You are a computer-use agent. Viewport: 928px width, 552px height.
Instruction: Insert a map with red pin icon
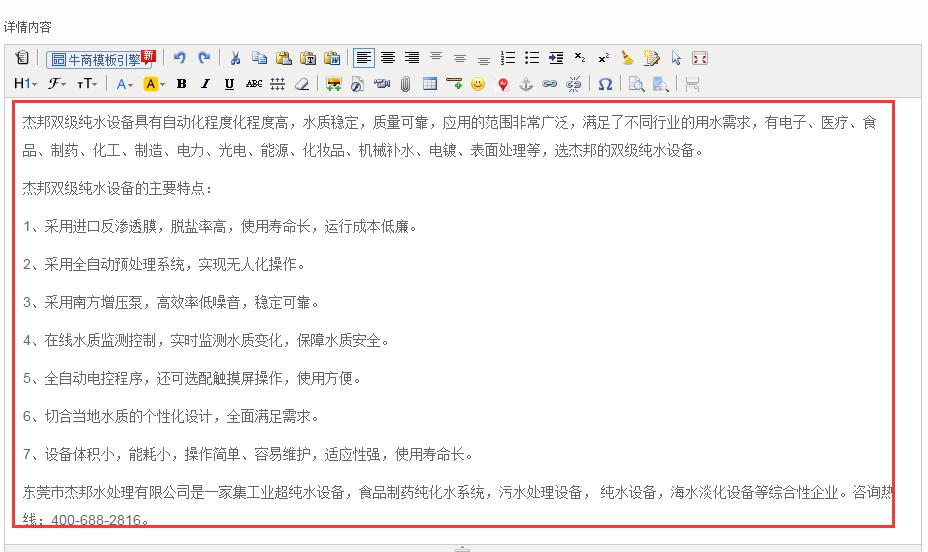(502, 84)
